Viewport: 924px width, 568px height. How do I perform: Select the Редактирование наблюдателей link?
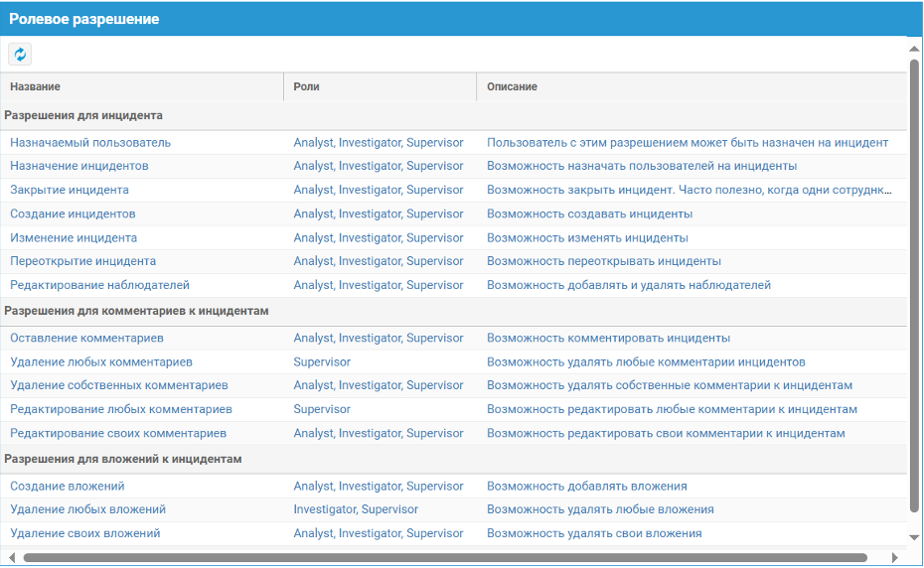(x=99, y=286)
